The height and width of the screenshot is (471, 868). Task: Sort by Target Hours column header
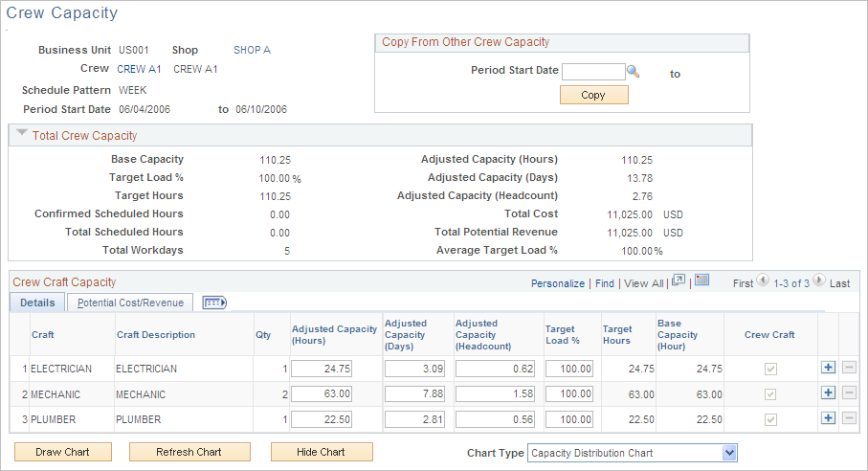616,335
